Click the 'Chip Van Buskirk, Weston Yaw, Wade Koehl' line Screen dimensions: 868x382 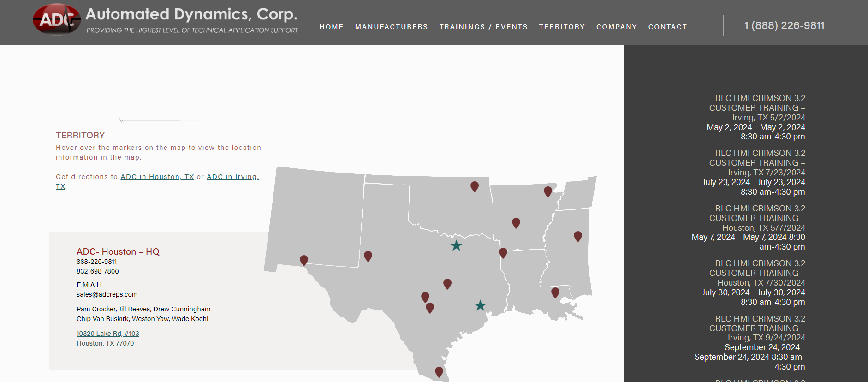click(143, 319)
